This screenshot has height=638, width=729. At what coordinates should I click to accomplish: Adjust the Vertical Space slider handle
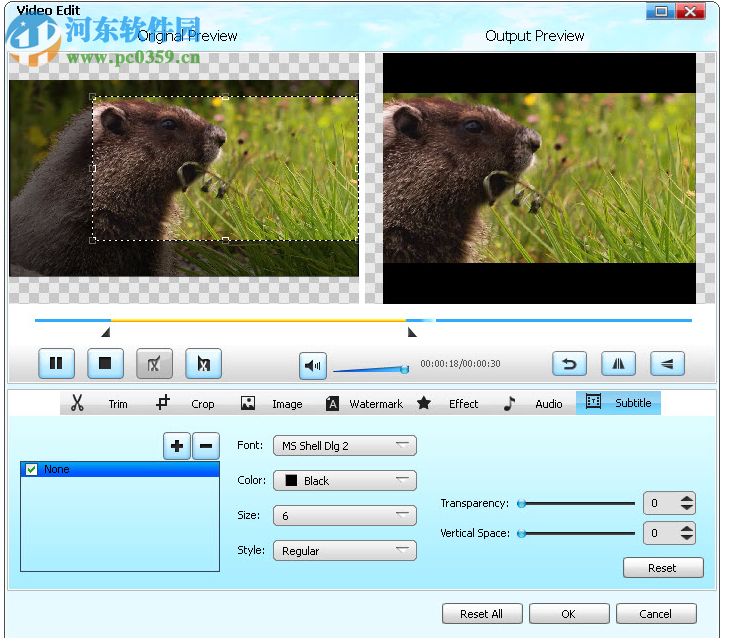[522, 533]
